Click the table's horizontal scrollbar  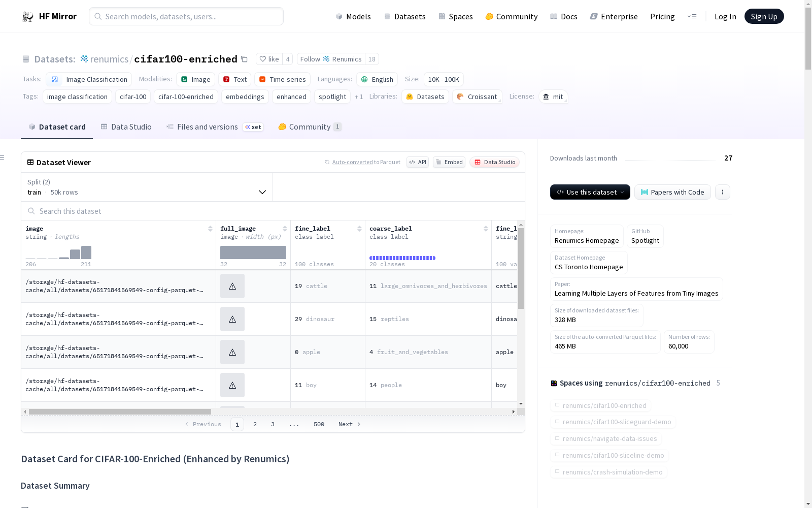click(x=120, y=411)
